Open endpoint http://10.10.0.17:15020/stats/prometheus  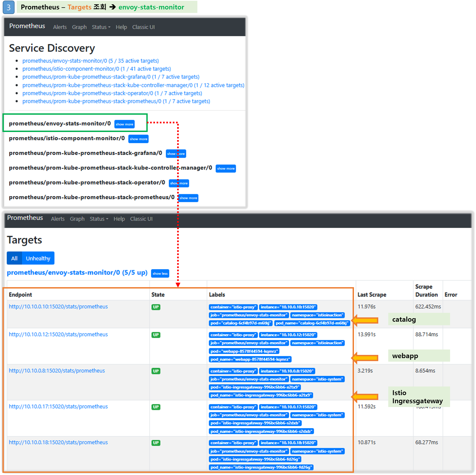click(x=58, y=406)
